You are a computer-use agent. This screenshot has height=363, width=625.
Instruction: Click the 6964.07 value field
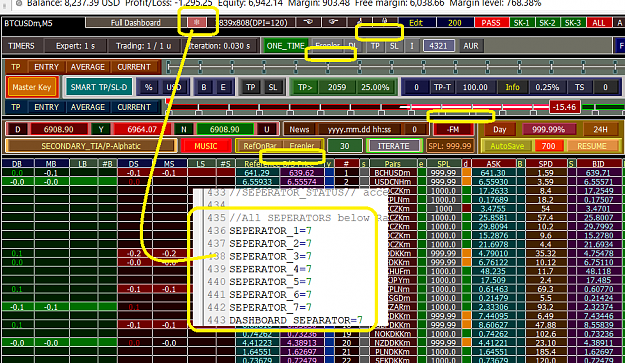click(142, 130)
